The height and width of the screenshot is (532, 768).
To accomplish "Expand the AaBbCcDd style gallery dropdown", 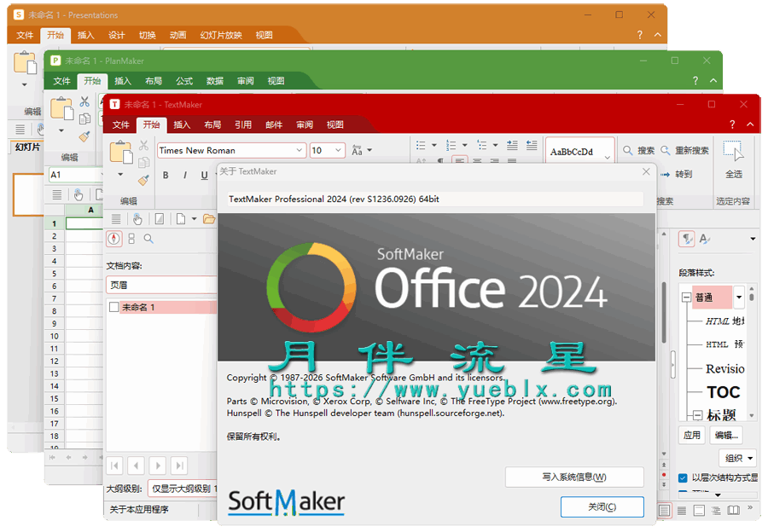I will pyautogui.click(x=608, y=158).
